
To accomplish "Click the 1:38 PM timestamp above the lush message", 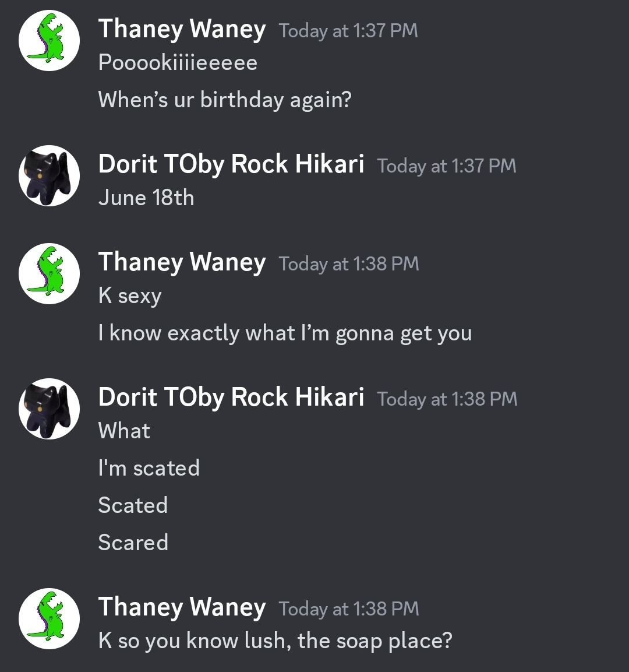I will coord(349,609).
